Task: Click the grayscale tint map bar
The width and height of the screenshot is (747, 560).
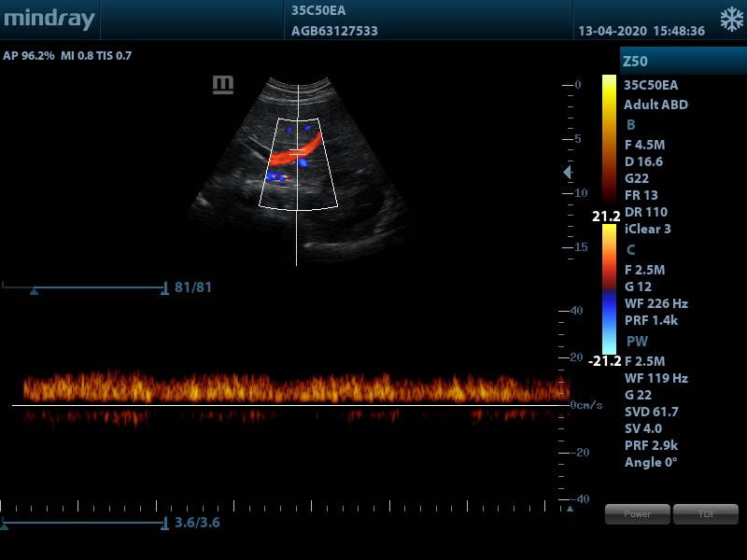Action: pos(609,140)
